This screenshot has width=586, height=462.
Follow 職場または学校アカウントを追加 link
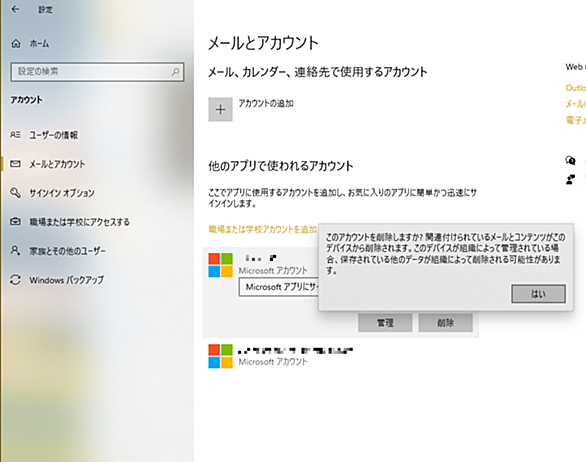coord(263,229)
